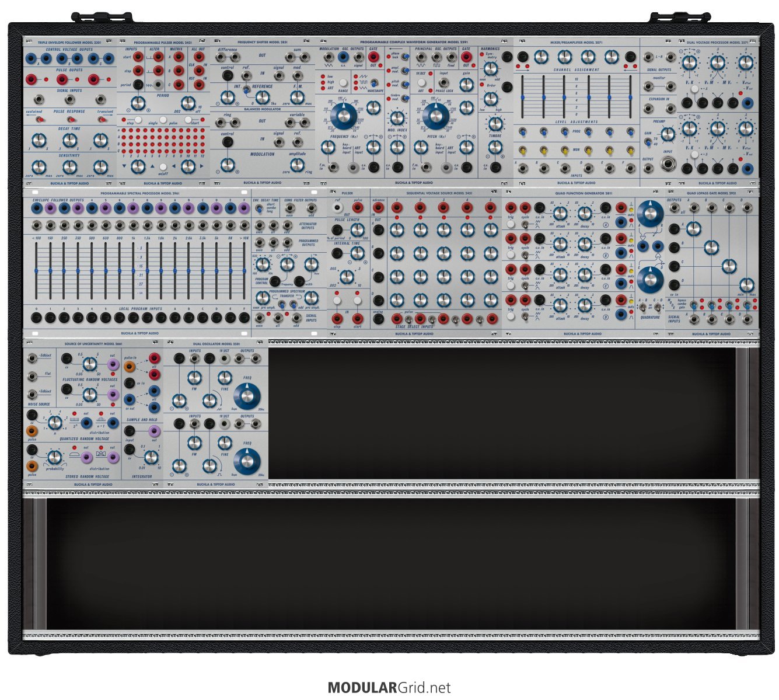Image resolution: width=779 pixels, height=700 pixels.
Task: Flip the Preamp gain 70/40 toggle
Action: [648, 141]
